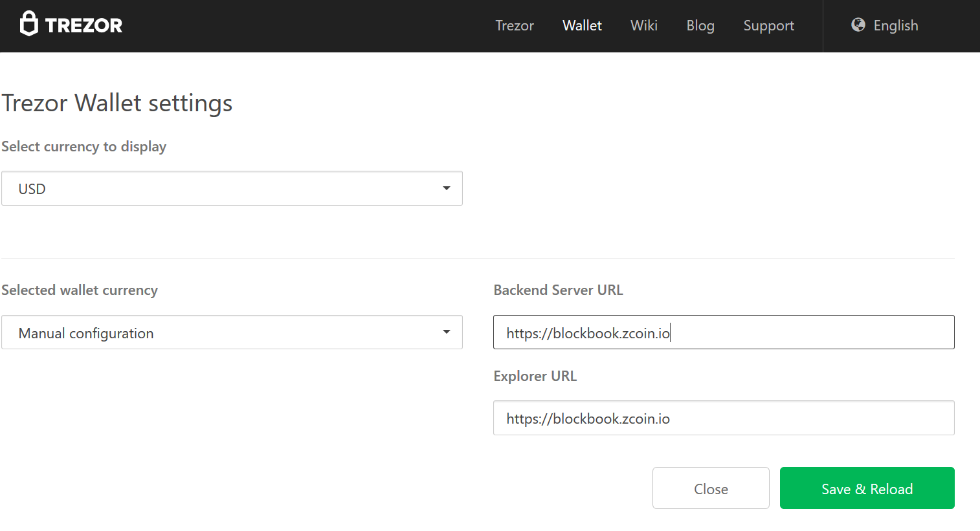Screen dimensions: 980x531
Task: Open the Support navigation link
Action: coord(768,26)
